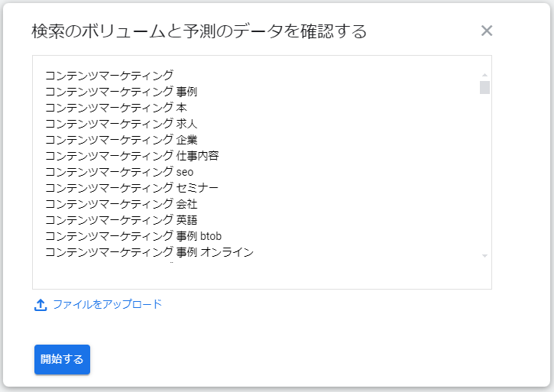Click the コンテンツマーケティング 事例 オンライン line

[x=149, y=251]
